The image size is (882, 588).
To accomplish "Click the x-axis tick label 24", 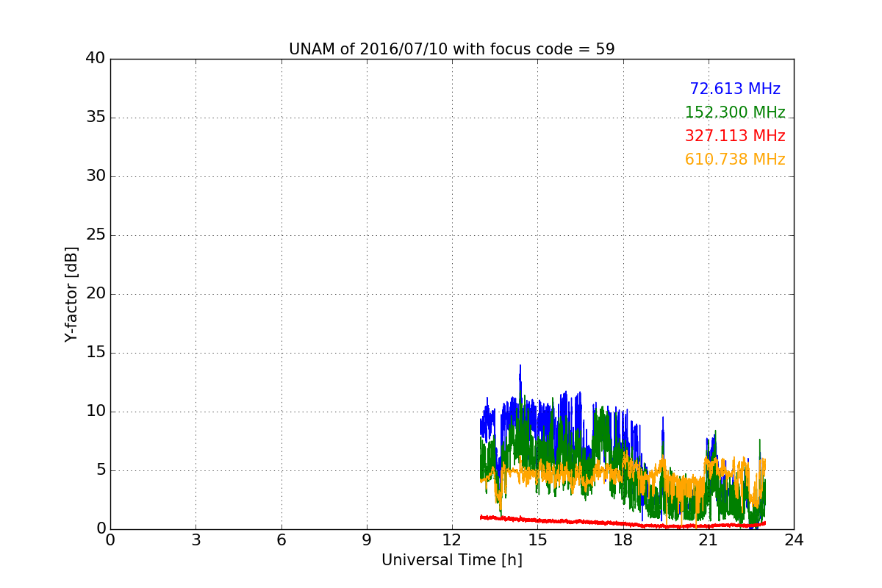I will click(x=794, y=540).
